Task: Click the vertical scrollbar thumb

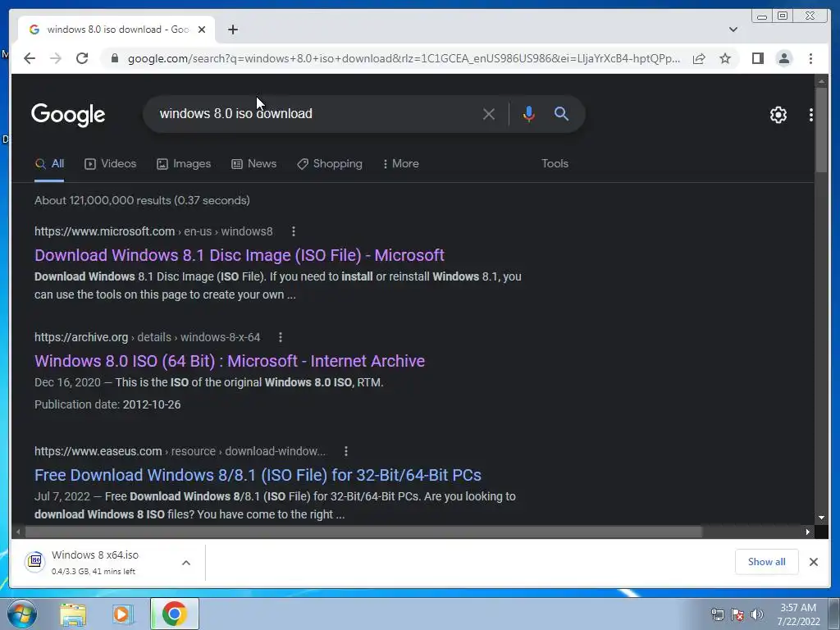Action: [821, 130]
